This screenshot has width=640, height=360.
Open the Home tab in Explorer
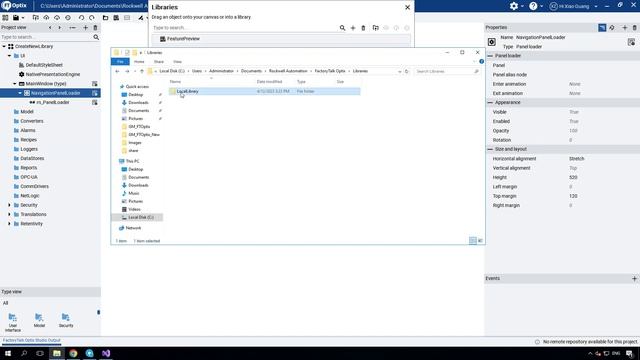click(x=139, y=62)
